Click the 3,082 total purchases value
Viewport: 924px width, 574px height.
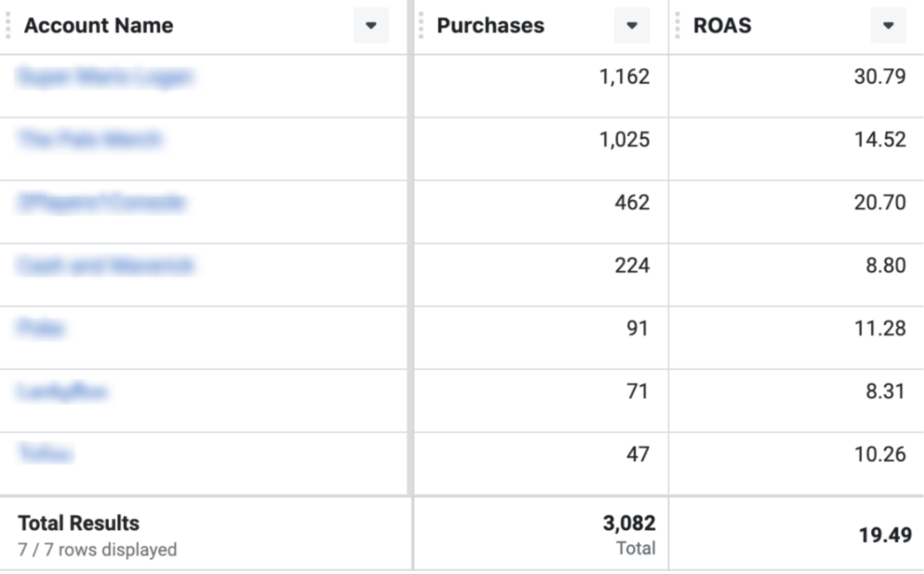628,524
